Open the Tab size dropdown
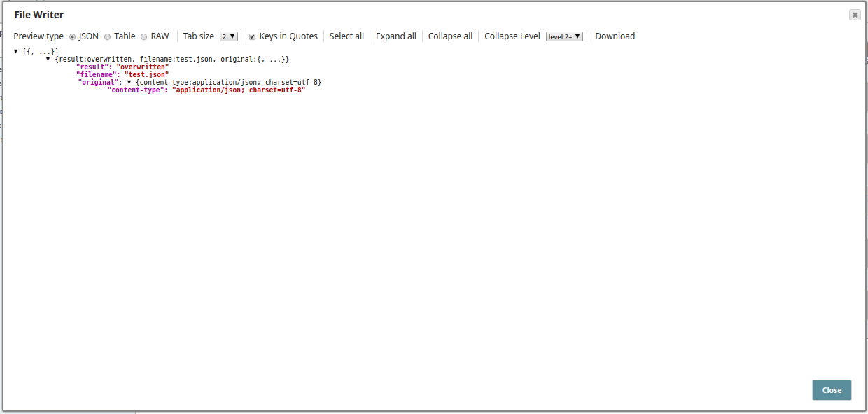Viewport: 868px width, 414px height. click(227, 36)
